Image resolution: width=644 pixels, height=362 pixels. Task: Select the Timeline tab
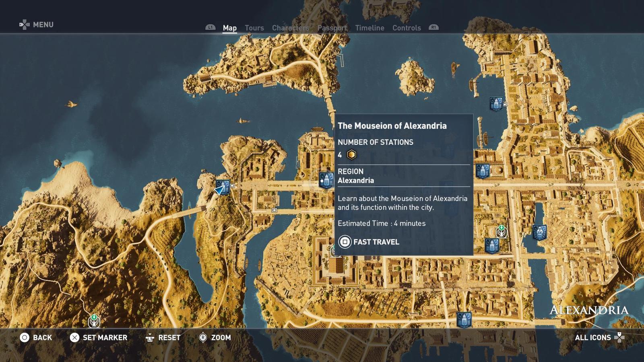click(369, 28)
